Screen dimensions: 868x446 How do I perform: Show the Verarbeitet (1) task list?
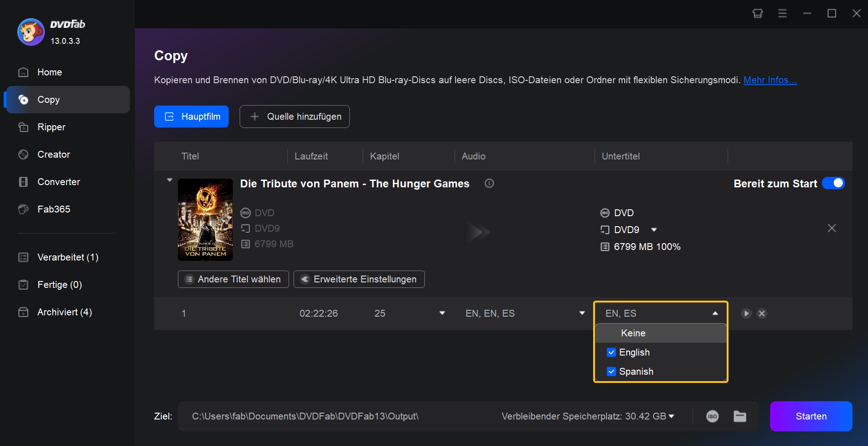click(68, 257)
